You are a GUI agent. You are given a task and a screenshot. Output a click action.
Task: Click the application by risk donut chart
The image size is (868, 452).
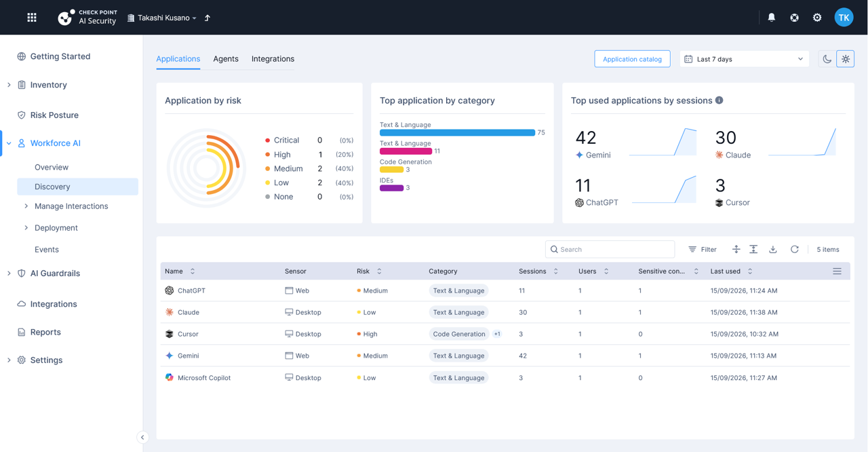206,168
